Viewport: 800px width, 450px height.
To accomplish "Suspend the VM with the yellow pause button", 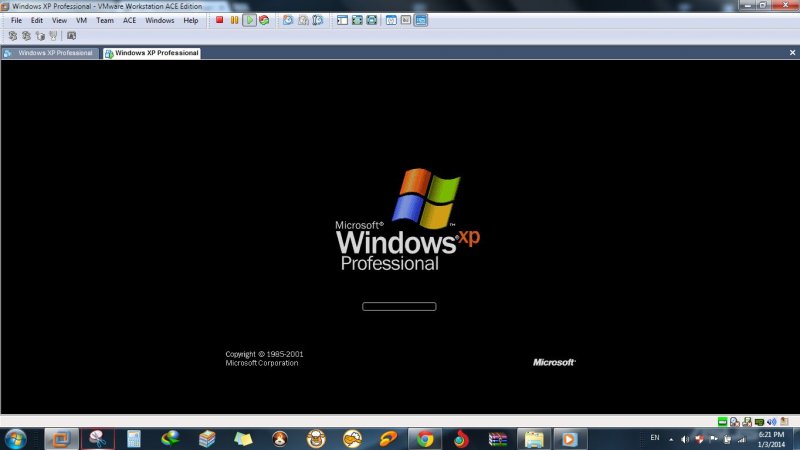I will click(x=234, y=20).
